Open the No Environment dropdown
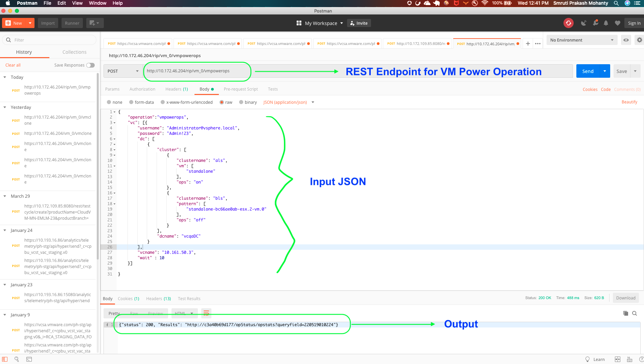This screenshot has height=364, width=644. pyautogui.click(x=582, y=40)
